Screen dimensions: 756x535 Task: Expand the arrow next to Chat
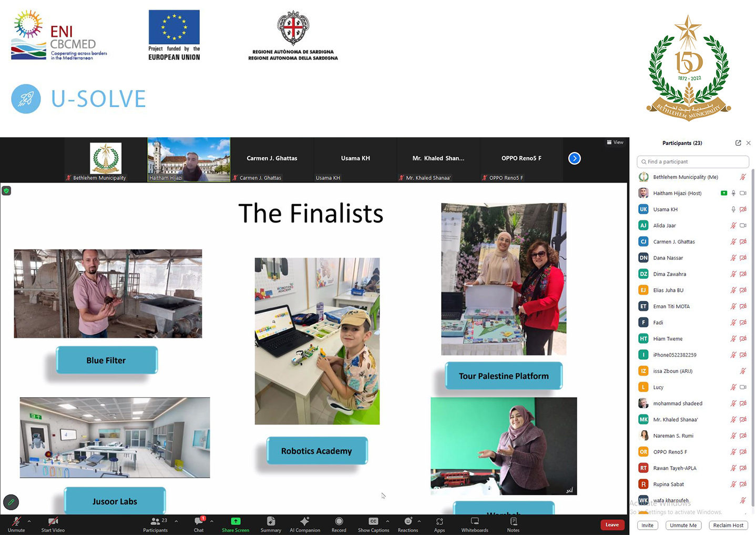pyautogui.click(x=211, y=521)
